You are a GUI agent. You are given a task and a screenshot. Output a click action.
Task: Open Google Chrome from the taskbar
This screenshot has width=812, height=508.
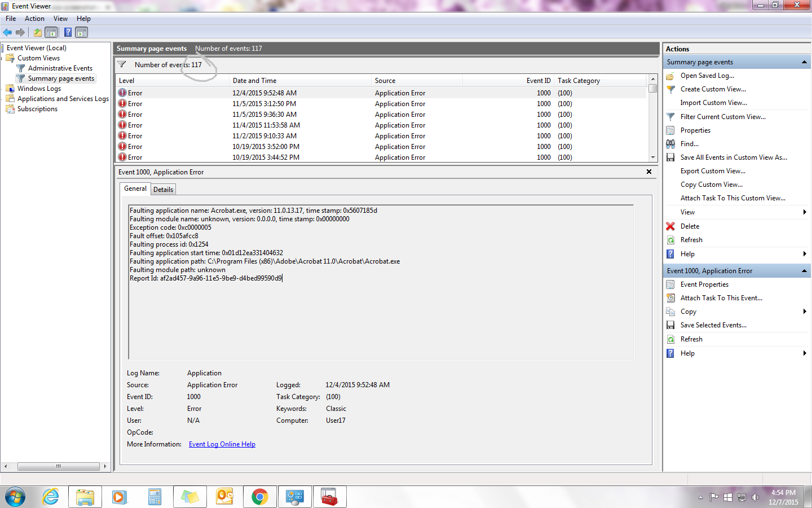point(260,497)
